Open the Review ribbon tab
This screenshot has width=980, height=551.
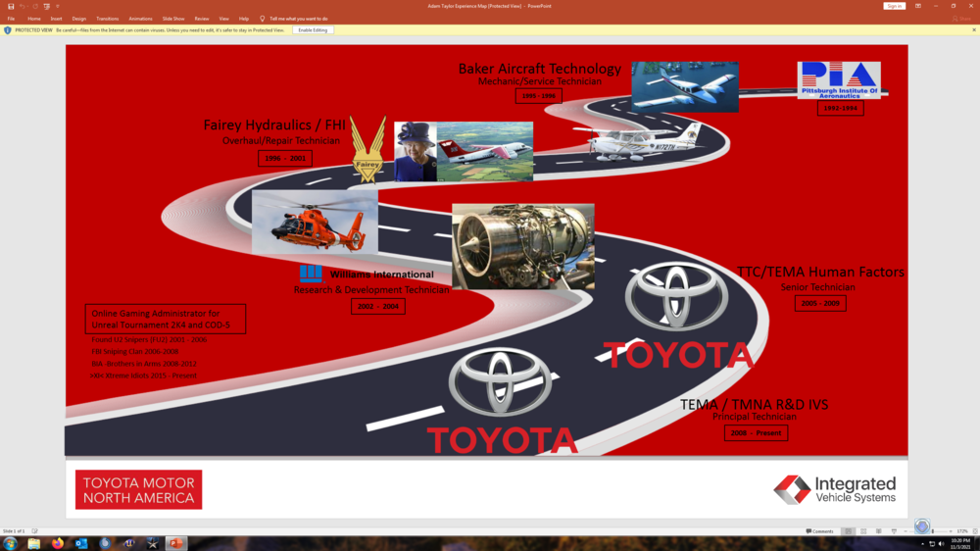(x=201, y=19)
